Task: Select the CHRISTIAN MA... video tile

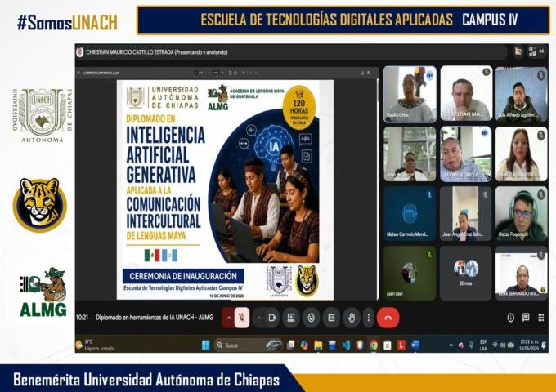Action: click(x=466, y=93)
